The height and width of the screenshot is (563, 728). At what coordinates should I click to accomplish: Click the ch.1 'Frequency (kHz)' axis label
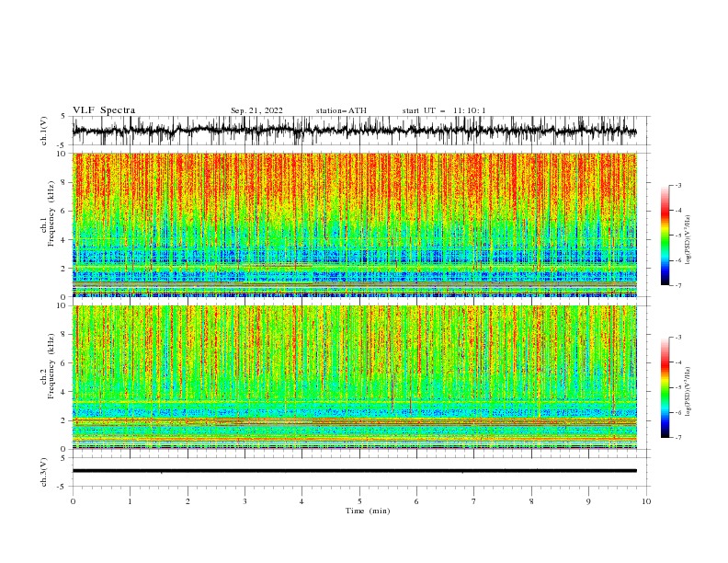coord(51,214)
